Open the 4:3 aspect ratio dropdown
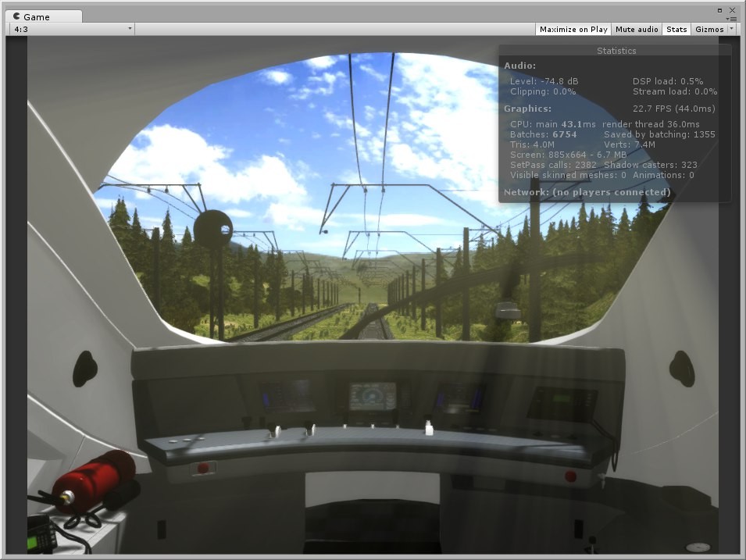 click(73, 29)
